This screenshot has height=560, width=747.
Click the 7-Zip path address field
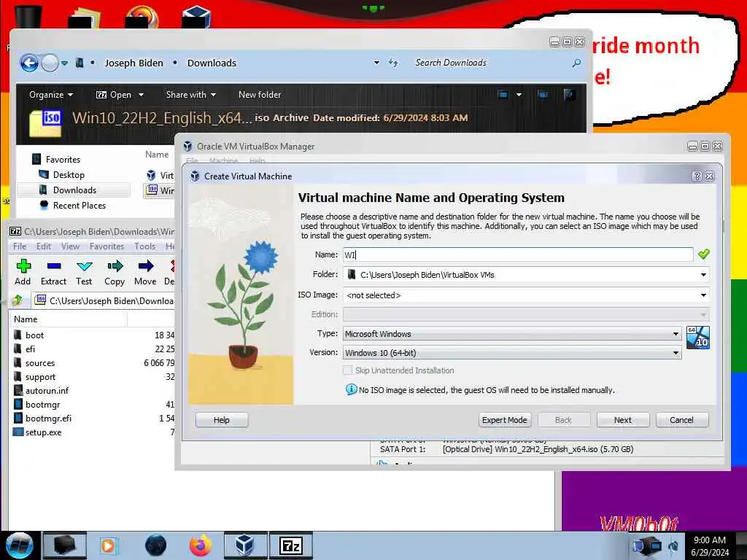point(104,300)
